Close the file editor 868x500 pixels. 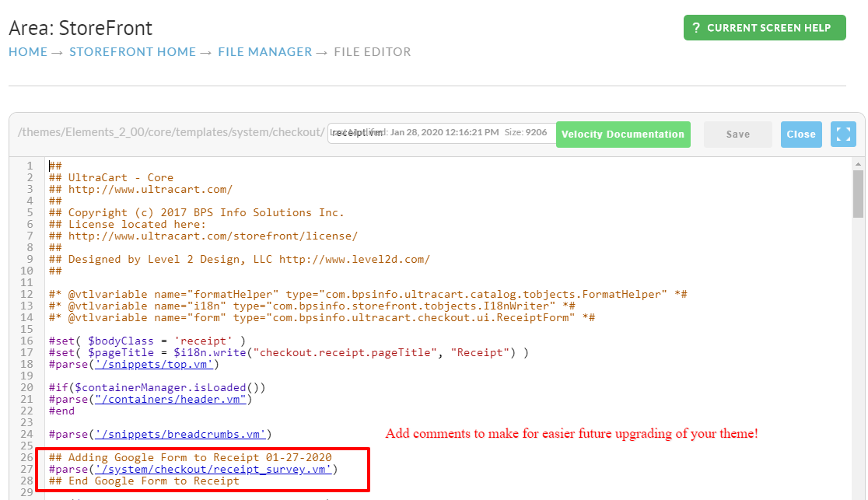click(801, 134)
